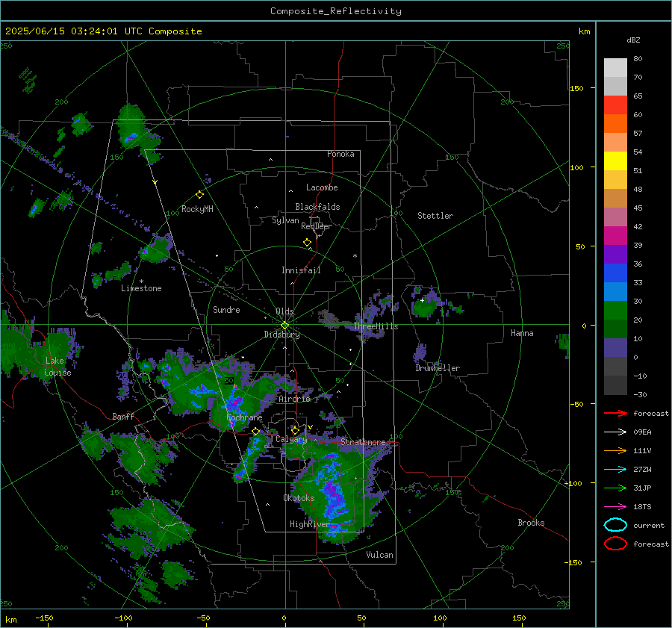
Task: Click the magenta 42 dBZ color swatch
Action: (x=615, y=235)
